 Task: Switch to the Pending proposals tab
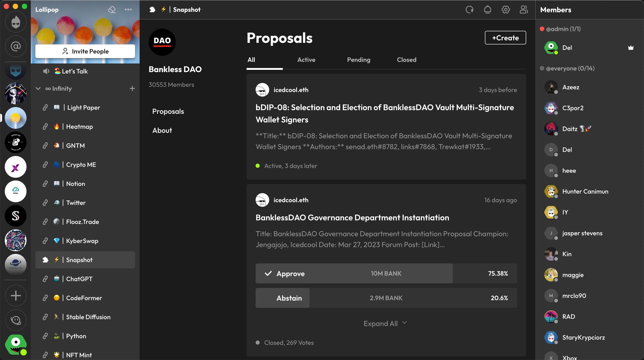(x=358, y=60)
